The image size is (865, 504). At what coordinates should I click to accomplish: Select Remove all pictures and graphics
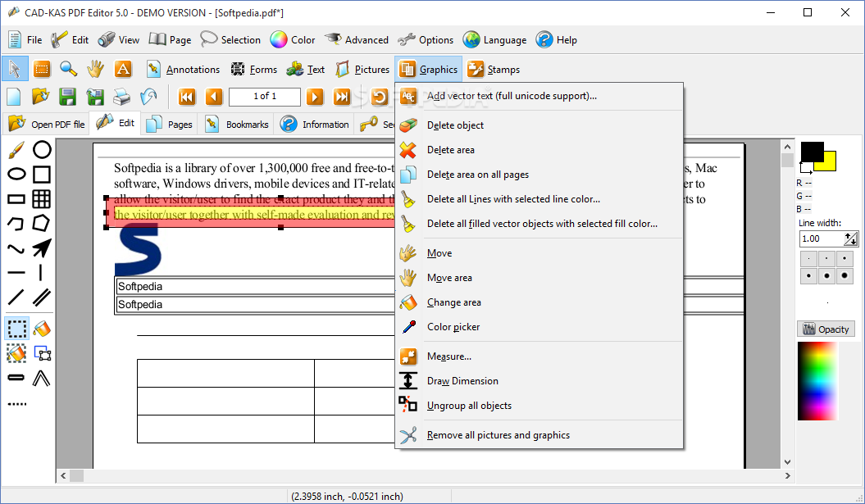click(539, 435)
